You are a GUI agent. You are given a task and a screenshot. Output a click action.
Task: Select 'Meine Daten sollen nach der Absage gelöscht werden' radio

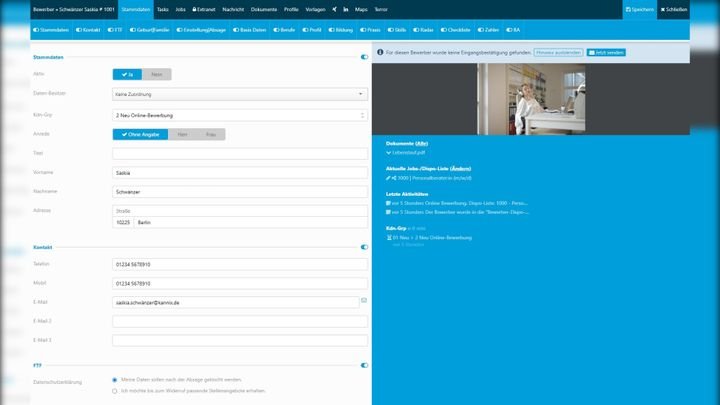click(x=114, y=380)
